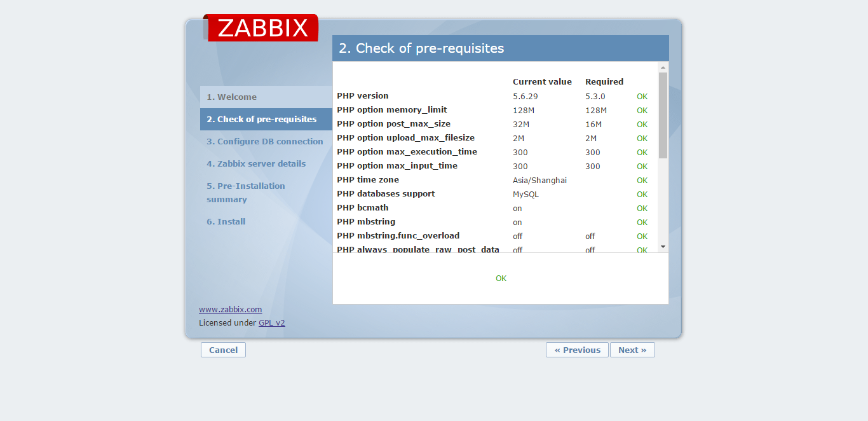Click the OK status for PHP time zone
This screenshot has height=421, width=868.
(x=642, y=180)
